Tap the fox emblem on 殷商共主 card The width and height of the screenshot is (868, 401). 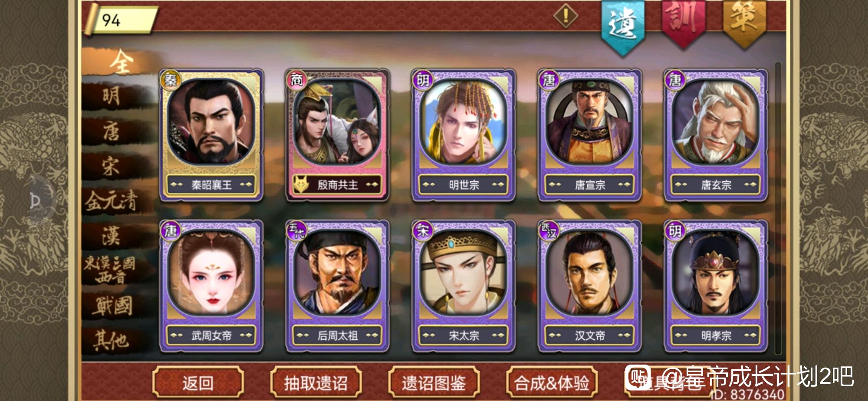(x=300, y=184)
